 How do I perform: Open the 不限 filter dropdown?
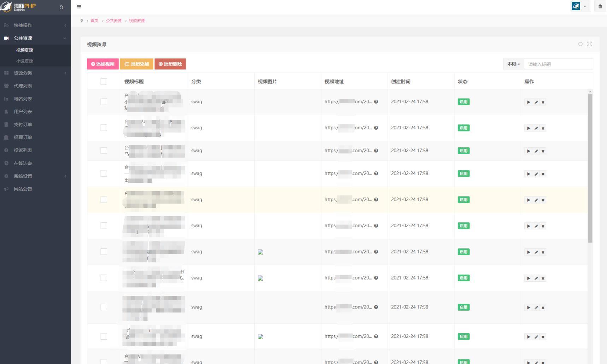(513, 64)
